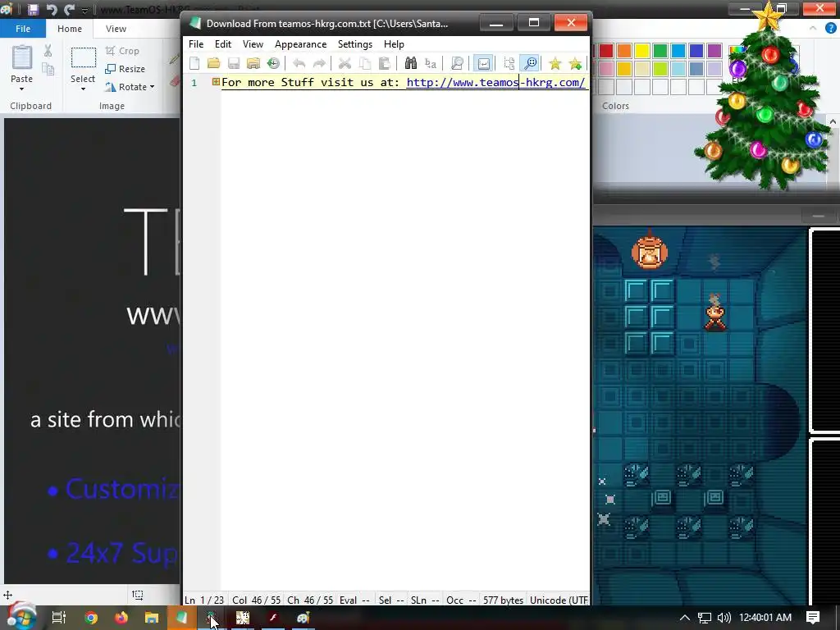Create a new document in Notepad3 toolbar

coord(194,63)
